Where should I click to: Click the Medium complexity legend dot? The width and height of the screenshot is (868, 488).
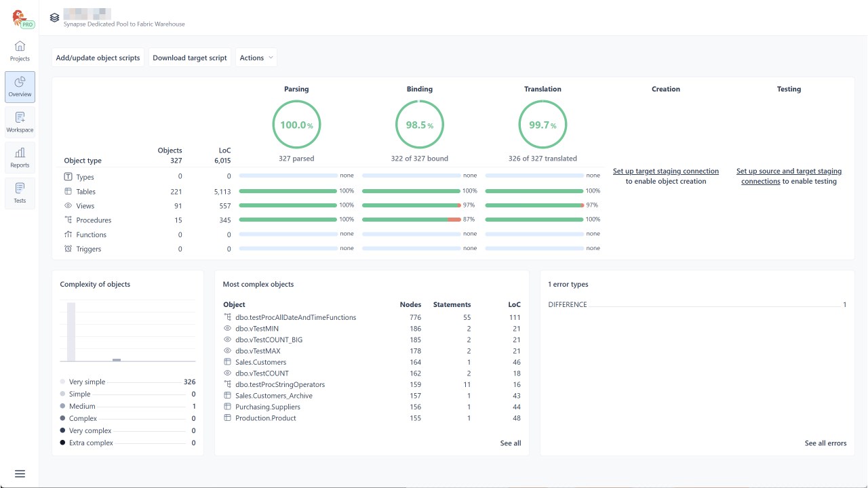coord(63,406)
